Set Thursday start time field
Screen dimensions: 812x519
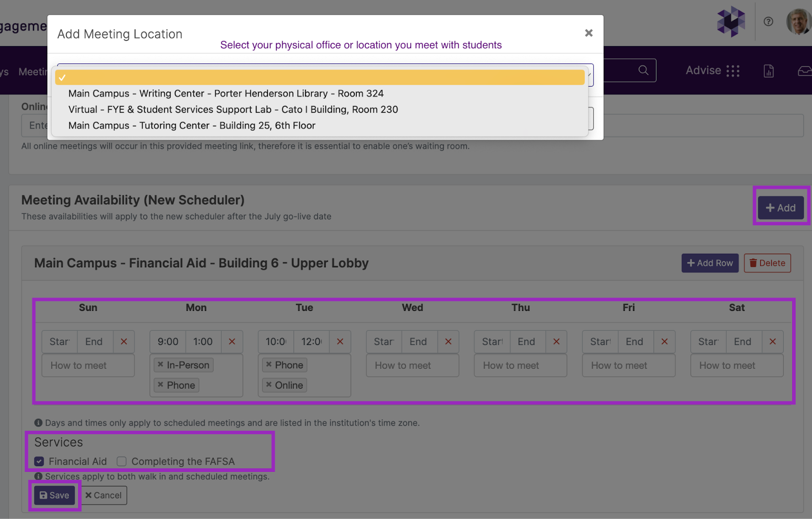(x=492, y=341)
